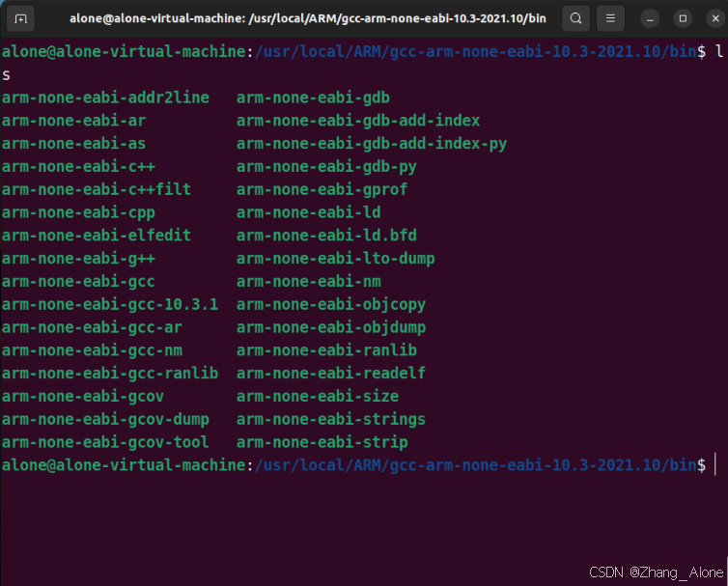Click the arm-none-eabi-ranlib entry

coord(326,350)
